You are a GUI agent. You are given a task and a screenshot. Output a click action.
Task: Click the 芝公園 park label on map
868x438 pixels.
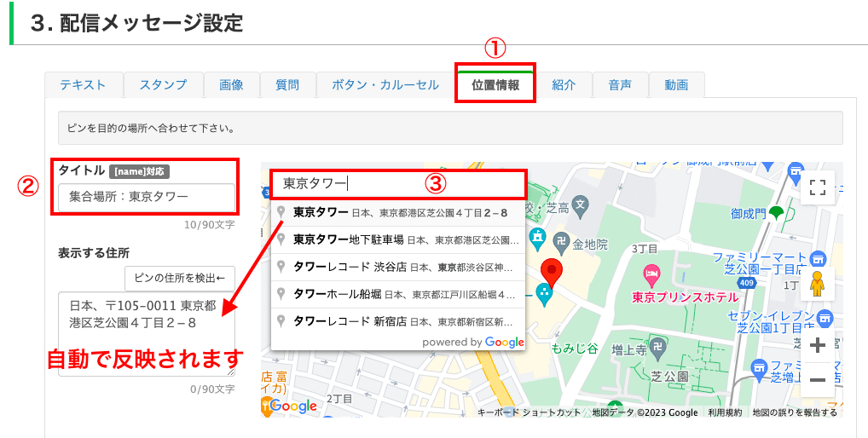tap(669, 377)
